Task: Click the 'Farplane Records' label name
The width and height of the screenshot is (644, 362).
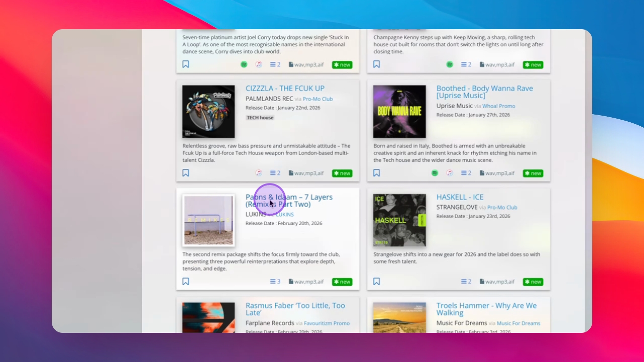Action: tap(270, 323)
